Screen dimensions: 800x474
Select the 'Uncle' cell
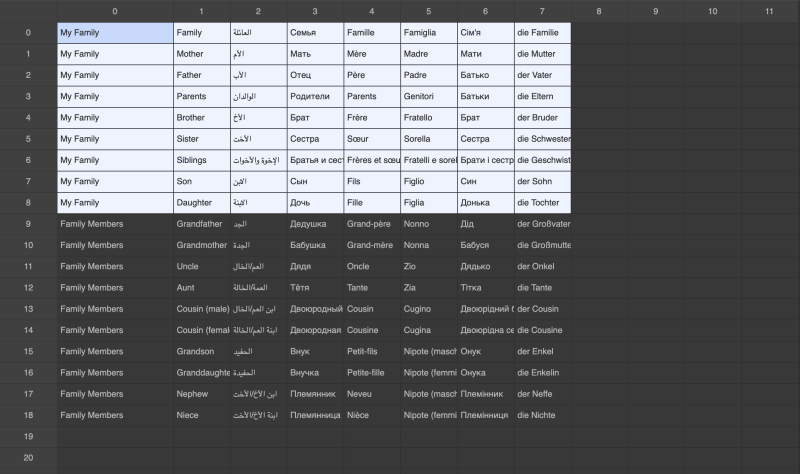click(x=202, y=266)
